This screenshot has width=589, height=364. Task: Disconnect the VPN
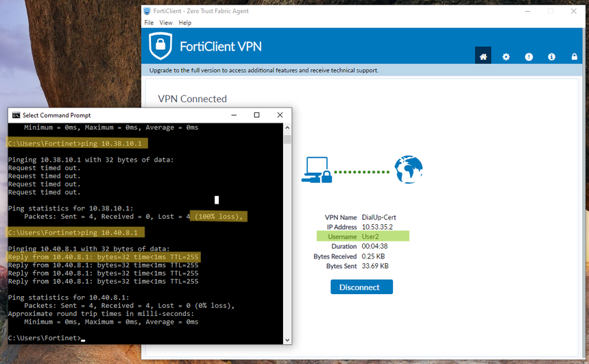[361, 287]
